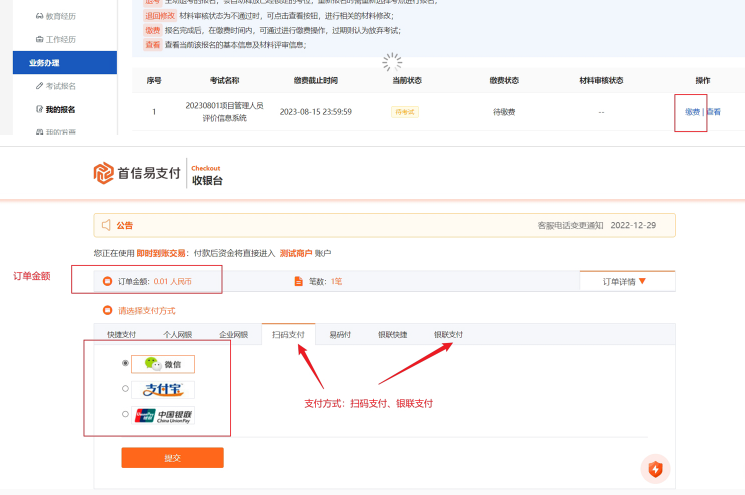
Task: Click the WeChat Pay logo
Action: [x=162, y=364]
